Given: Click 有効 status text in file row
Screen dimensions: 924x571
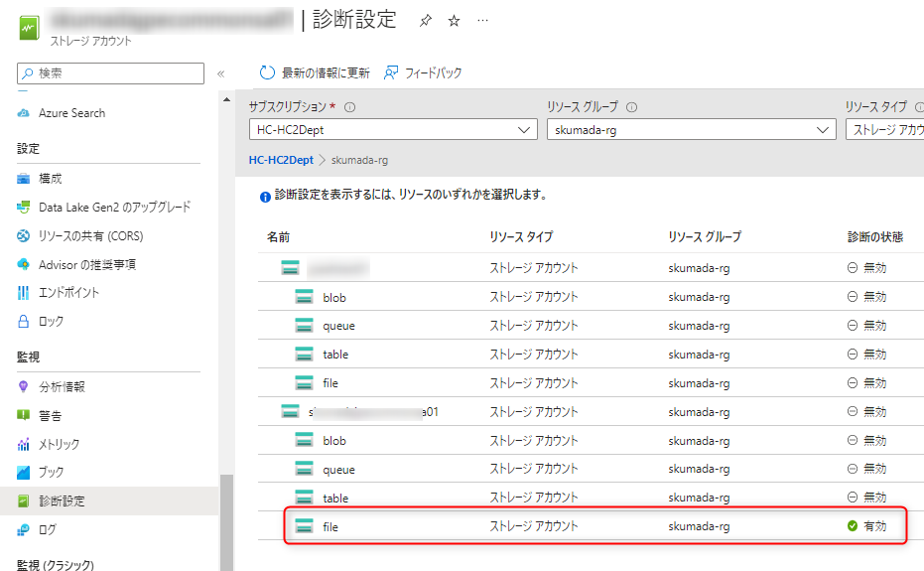Looking at the screenshot, I should pos(875,525).
